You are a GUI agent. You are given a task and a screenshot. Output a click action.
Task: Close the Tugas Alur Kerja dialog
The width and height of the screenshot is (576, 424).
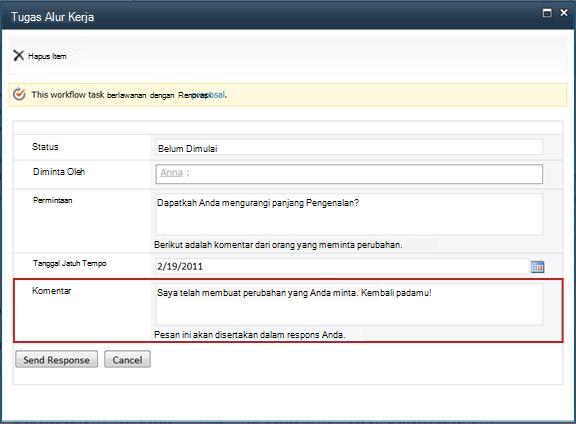564,12
